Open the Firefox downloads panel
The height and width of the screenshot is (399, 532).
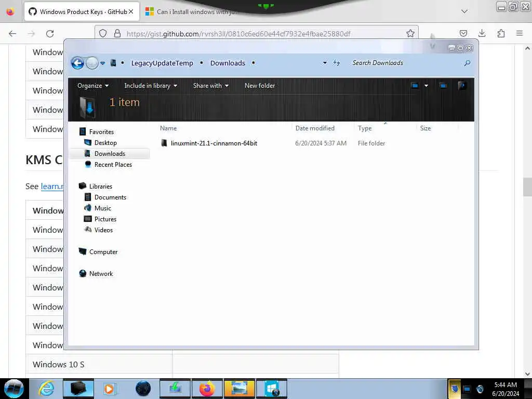[482, 33]
